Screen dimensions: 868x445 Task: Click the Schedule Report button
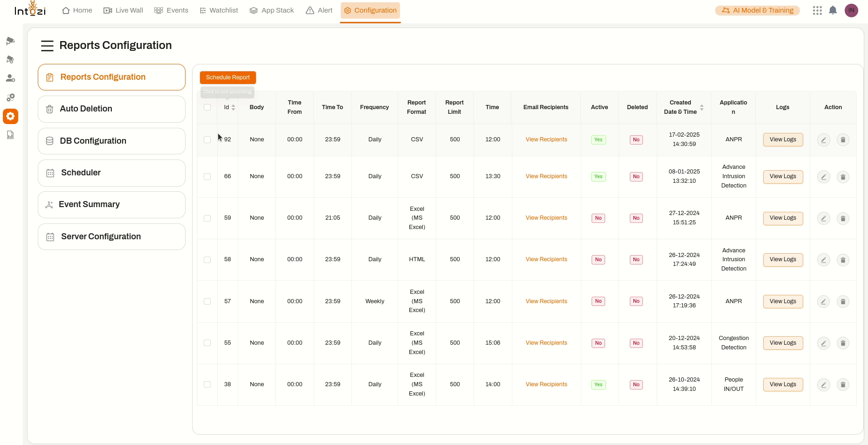pos(227,77)
